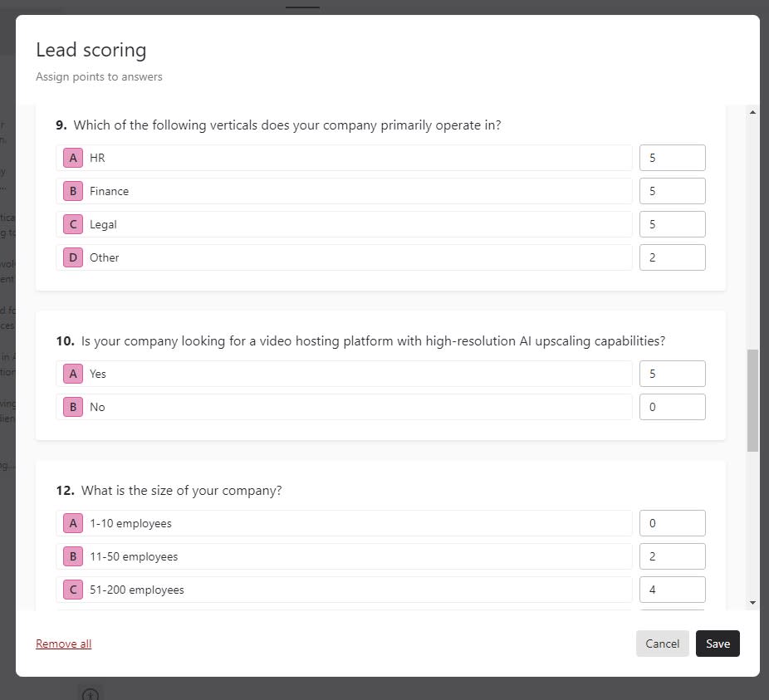This screenshot has height=700, width=769.
Task: Click the A badge next to Yes
Action: pyautogui.click(x=73, y=374)
